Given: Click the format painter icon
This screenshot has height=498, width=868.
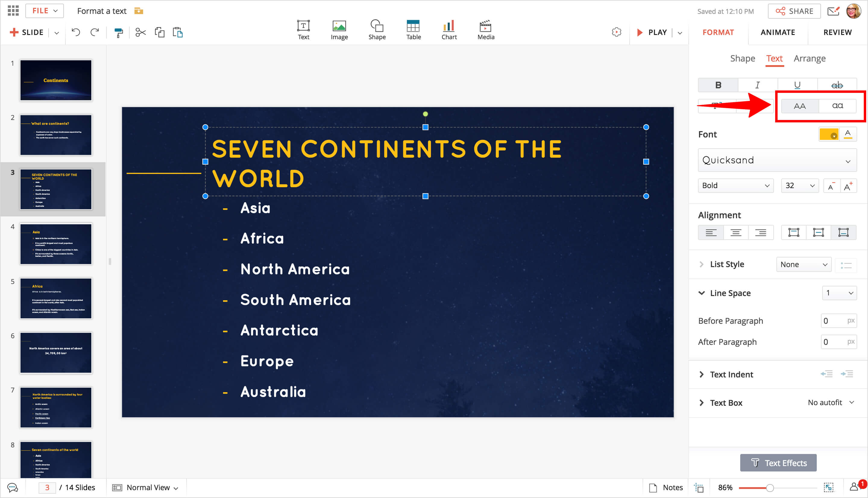Looking at the screenshot, I should (118, 33).
